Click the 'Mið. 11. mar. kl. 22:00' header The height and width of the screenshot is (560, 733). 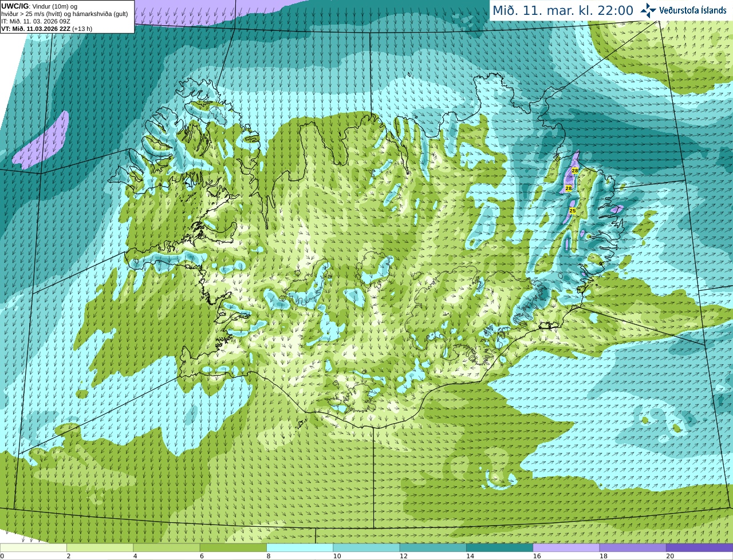[563, 10]
